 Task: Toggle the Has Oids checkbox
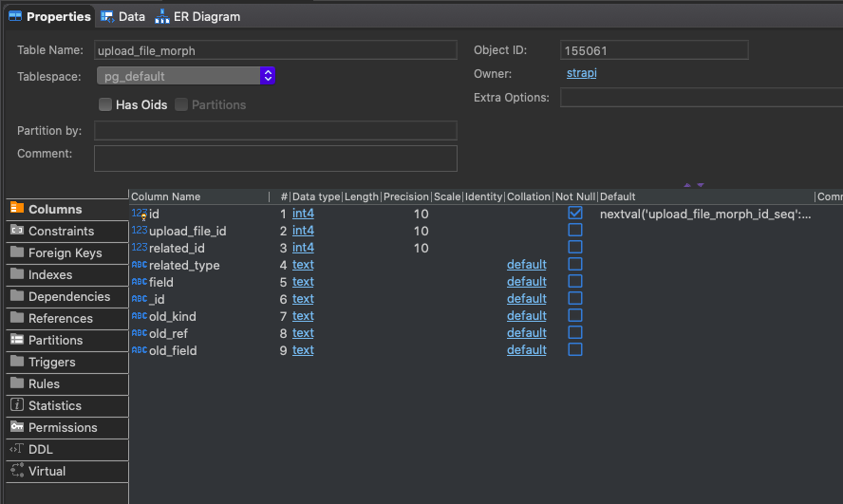click(105, 104)
